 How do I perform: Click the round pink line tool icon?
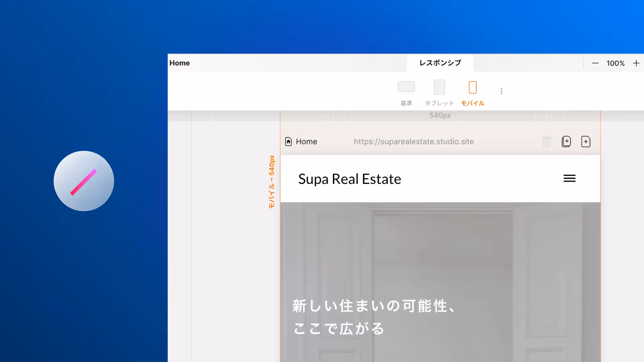pyautogui.click(x=84, y=181)
